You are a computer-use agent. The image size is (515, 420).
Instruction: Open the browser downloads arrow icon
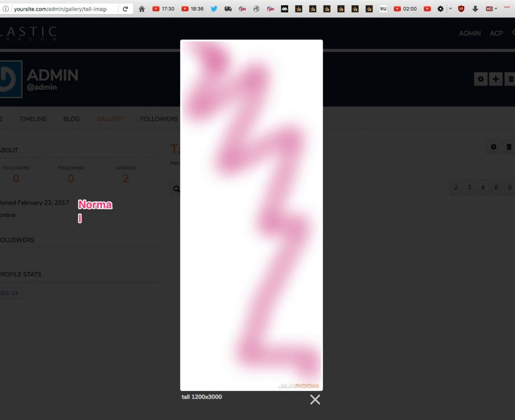pyautogui.click(x=475, y=9)
